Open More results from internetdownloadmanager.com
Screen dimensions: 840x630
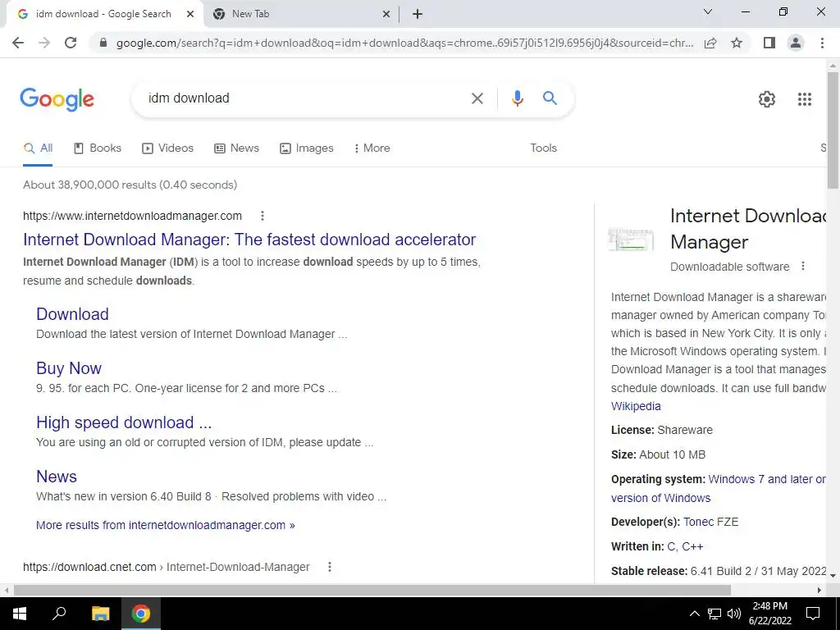[x=165, y=525]
